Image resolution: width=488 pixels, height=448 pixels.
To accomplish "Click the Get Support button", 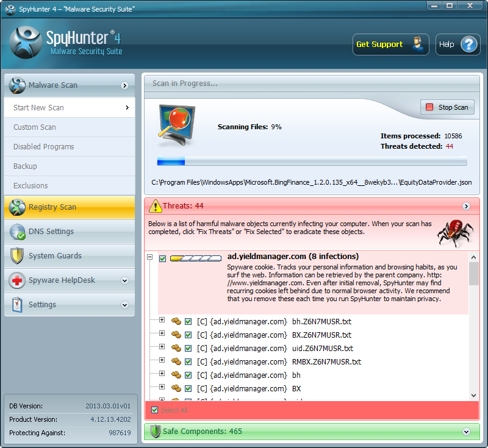I will point(390,44).
